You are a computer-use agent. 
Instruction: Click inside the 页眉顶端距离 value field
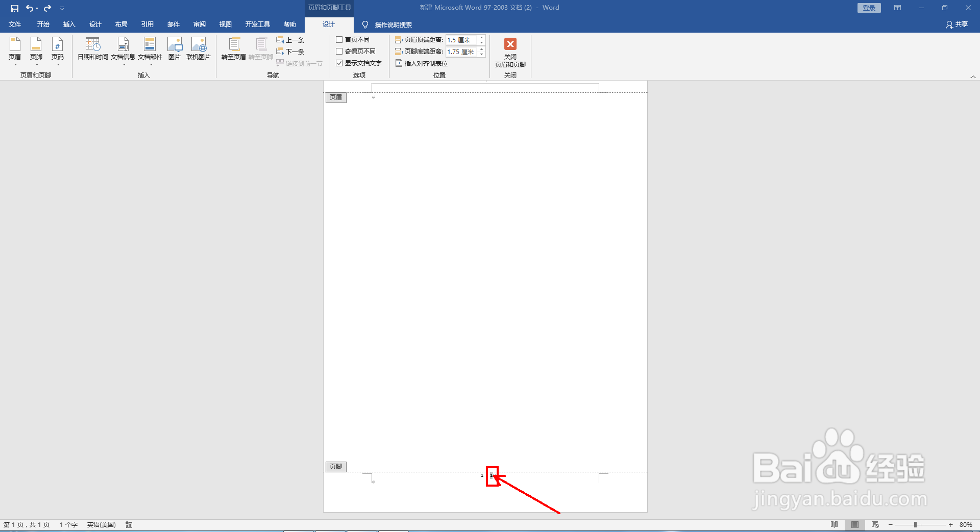[461, 40]
